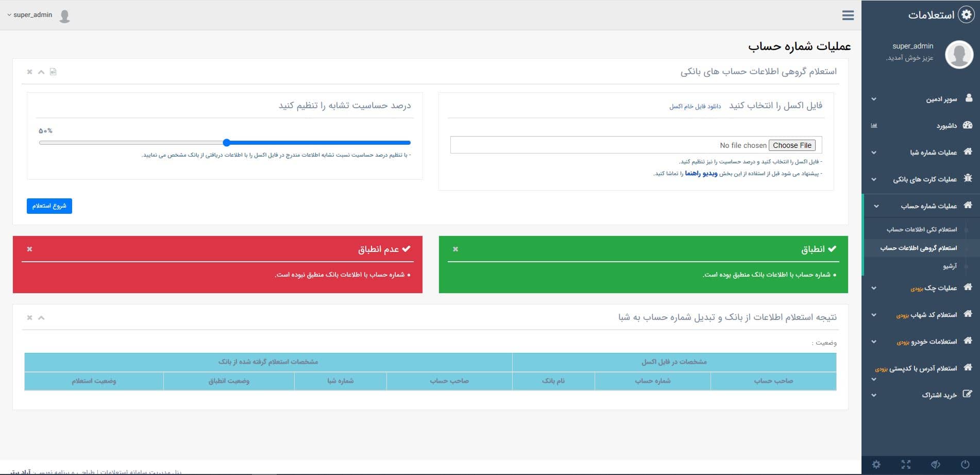The height and width of the screenshot is (475, 980).
Task: Click the نام بانک column header
Action: click(x=553, y=381)
